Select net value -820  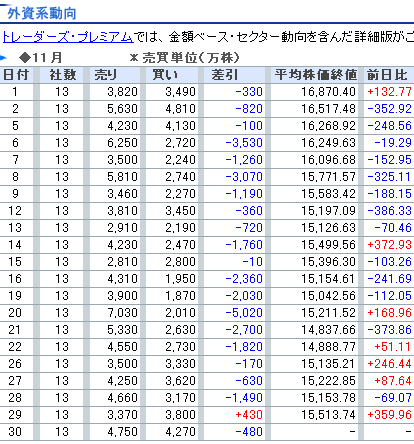pos(249,109)
